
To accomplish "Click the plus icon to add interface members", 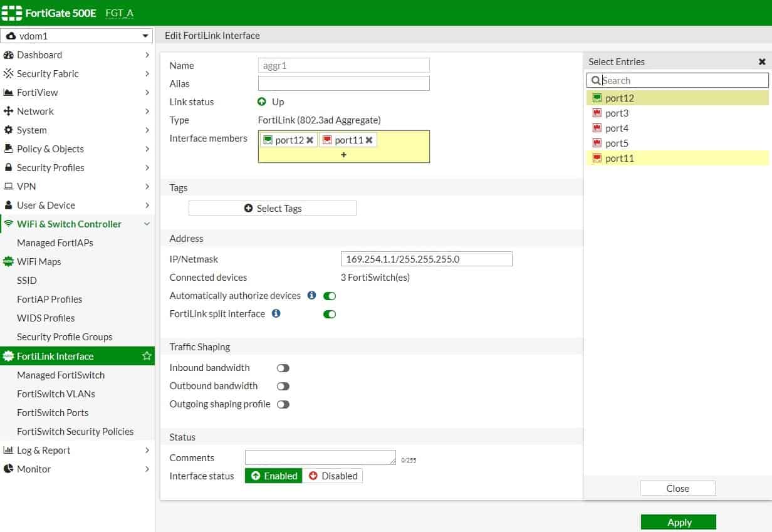I will click(x=343, y=155).
